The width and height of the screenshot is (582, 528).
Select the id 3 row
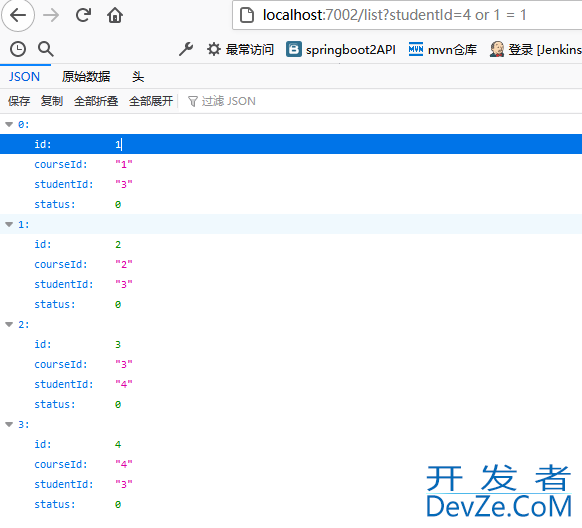pos(291,345)
